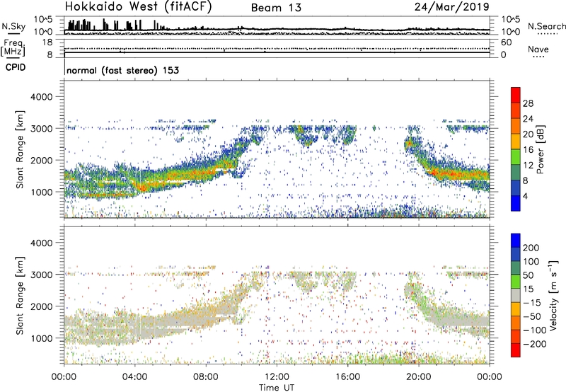Click the '-50' tick on velocity colorbar
The height and width of the screenshot is (392, 566).
coord(532,316)
